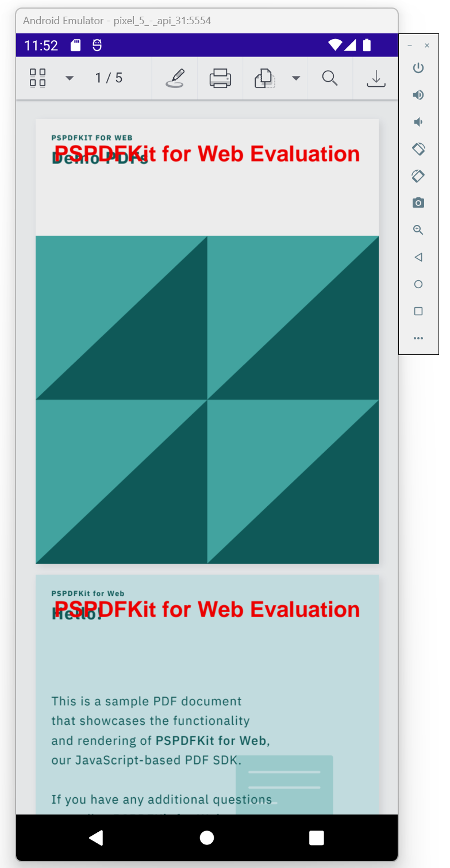Raise emulator volume
450x868 pixels.
pos(418,95)
